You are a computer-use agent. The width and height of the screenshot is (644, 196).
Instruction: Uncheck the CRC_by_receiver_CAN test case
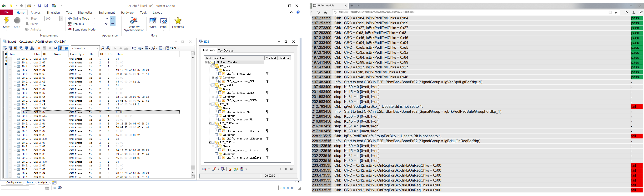[x=220, y=81]
